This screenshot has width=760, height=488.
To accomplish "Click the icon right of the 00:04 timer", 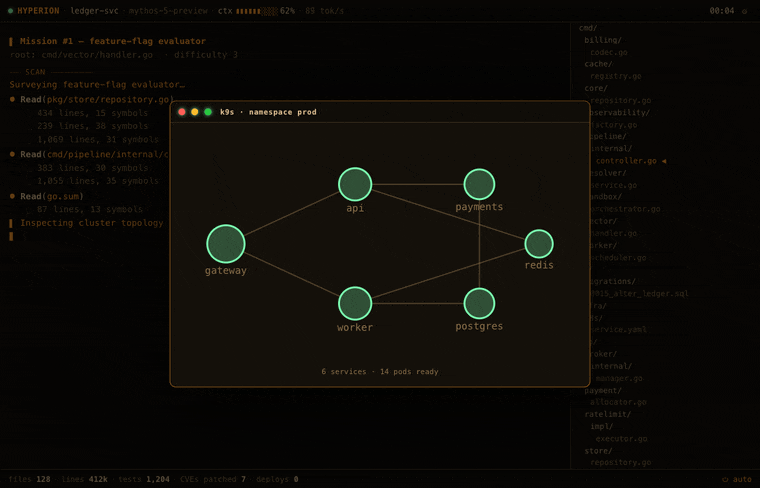I will (744, 11).
